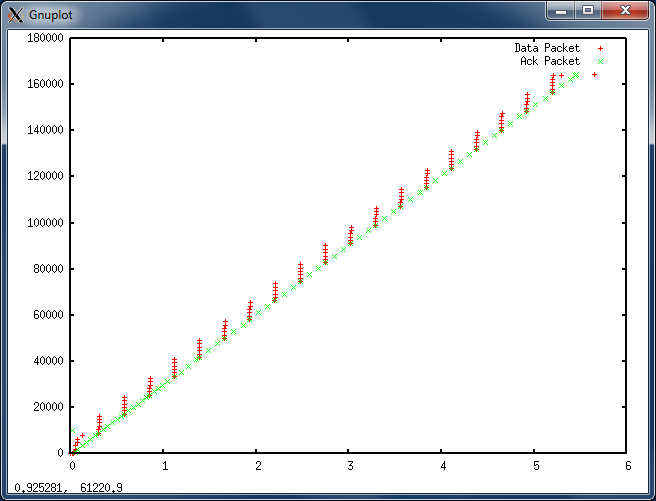Viewport: 656px width, 501px height.
Task: Click the mouse coordinates readout 0.925281, 61220.9
Action: [69, 488]
